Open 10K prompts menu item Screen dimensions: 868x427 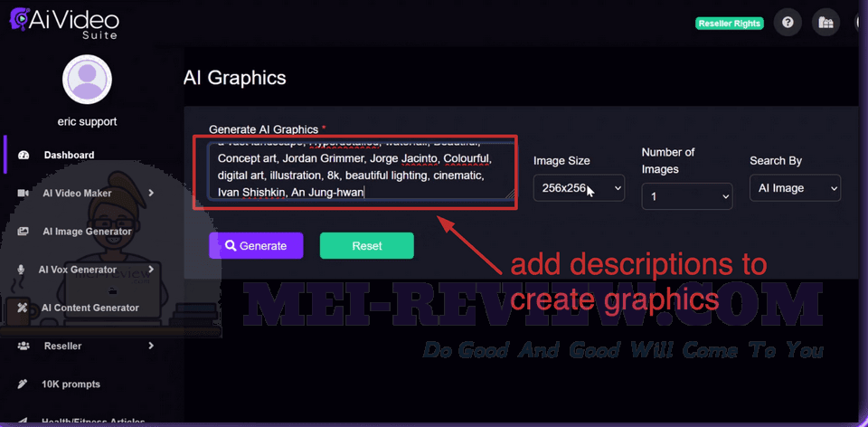point(71,384)
